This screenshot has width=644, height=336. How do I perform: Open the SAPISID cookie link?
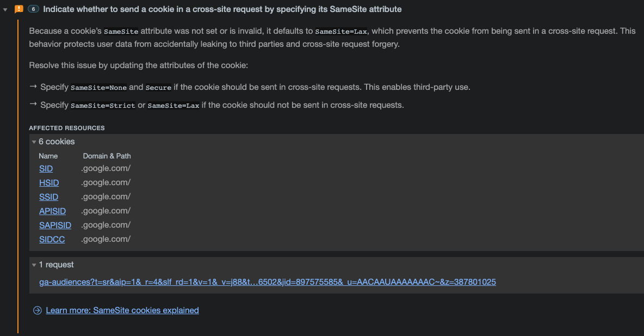click(x=55, y=225)
